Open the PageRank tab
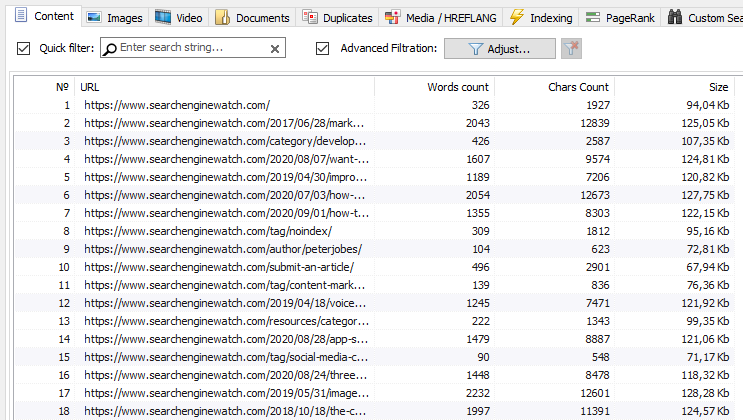This screenshot has width=743, height=420. coord(620,18)
